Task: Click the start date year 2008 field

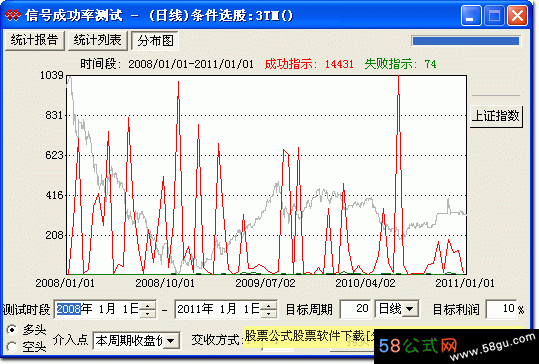Action: point(69,309)
